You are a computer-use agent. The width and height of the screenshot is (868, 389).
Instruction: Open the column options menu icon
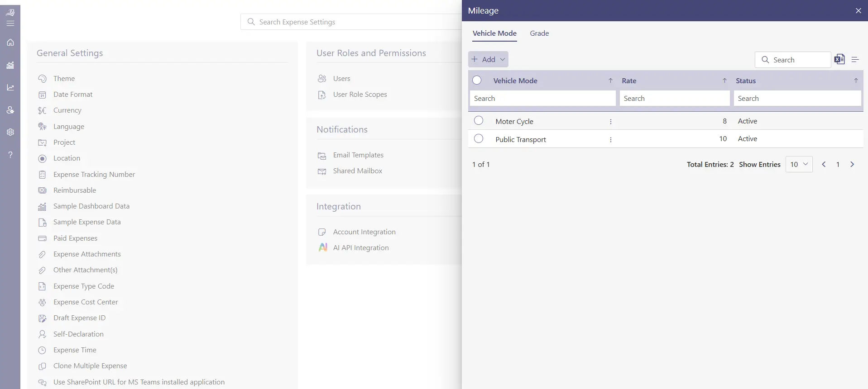pos(855,60)
